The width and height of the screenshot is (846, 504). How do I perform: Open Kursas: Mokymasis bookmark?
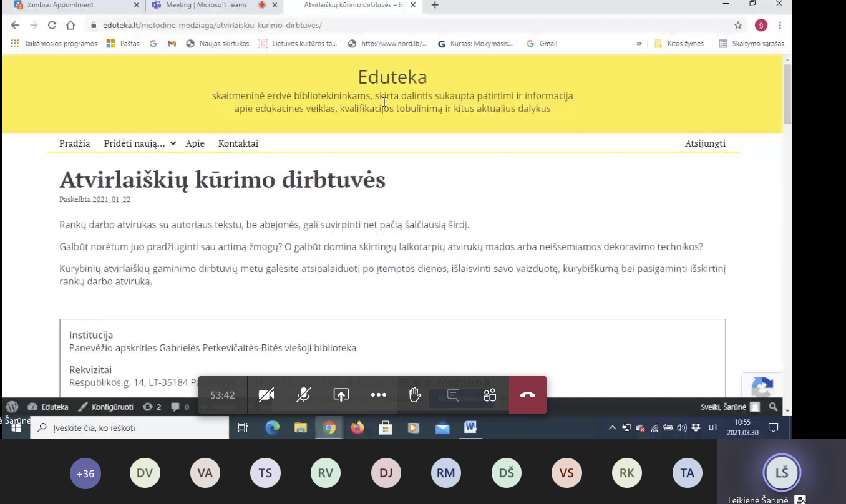point(476,44)
